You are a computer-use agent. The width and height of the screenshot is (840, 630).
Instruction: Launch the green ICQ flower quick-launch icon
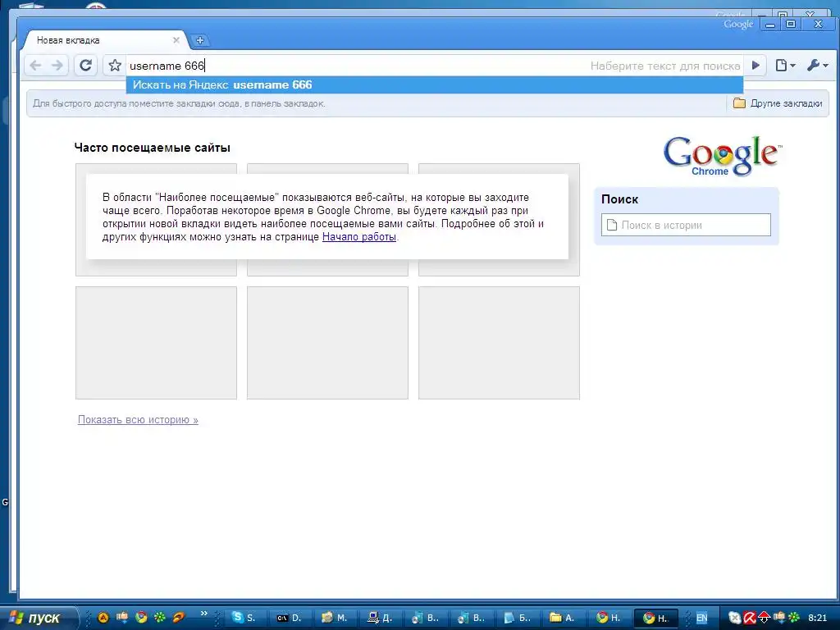point(160,618)
